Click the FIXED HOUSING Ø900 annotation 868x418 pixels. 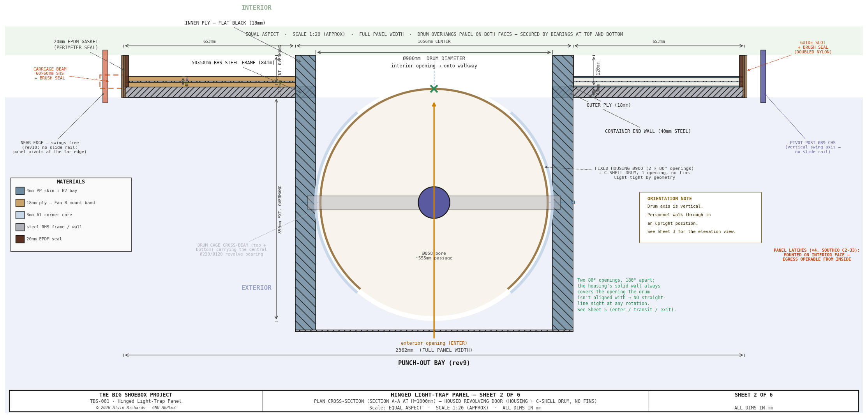[644, 173]
